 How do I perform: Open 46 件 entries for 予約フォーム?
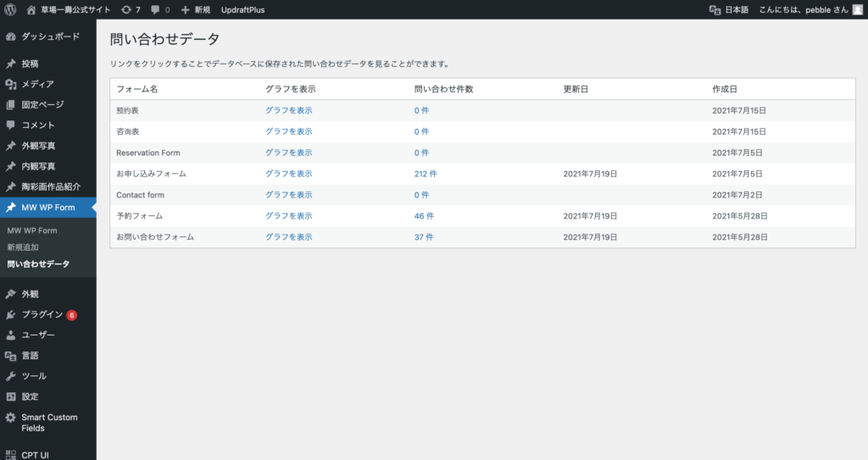[423, 216]
